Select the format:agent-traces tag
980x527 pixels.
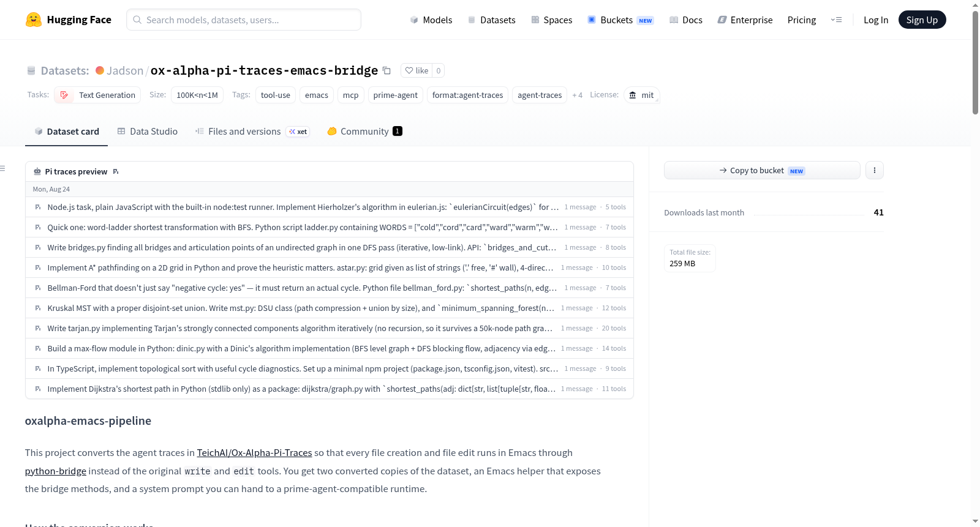coord(468,95)
